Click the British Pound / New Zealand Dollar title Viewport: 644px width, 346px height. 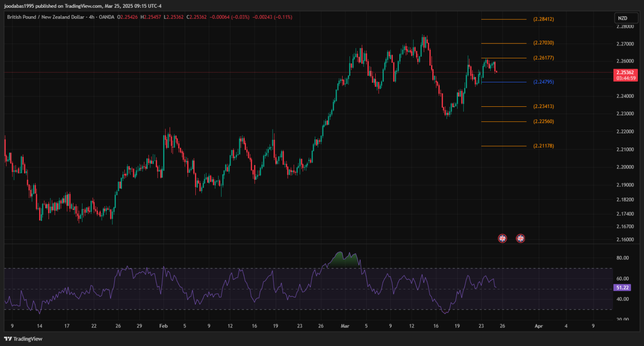[46, 17]
